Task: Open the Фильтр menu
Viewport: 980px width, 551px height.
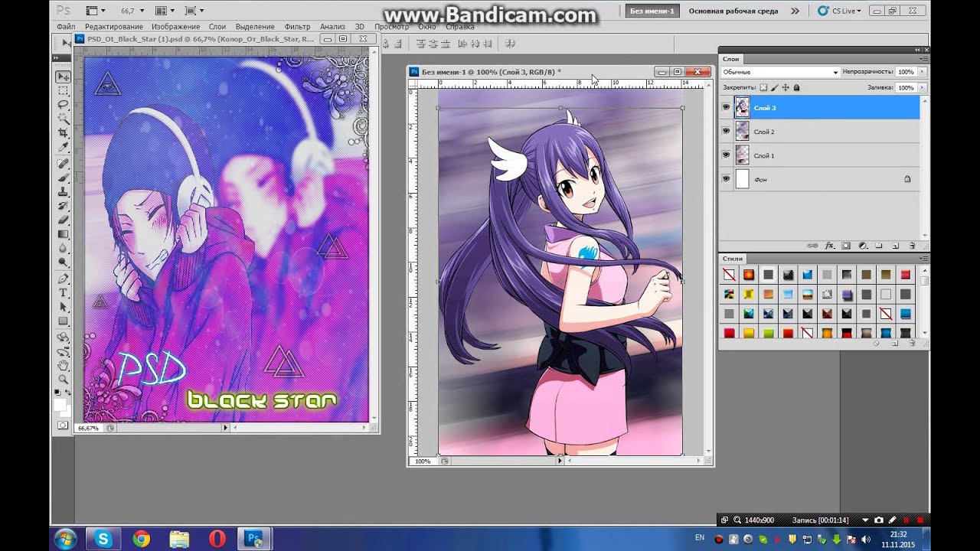Action: (x=297, y=27)
